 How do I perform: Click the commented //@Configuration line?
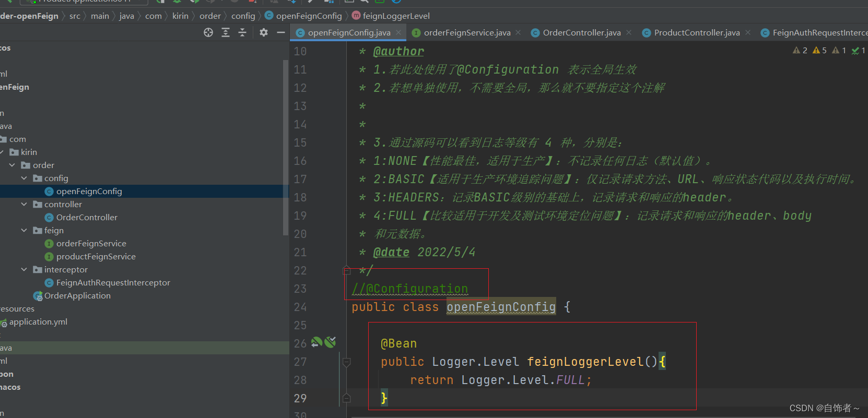pyautogui.click(x=410, y=289)
